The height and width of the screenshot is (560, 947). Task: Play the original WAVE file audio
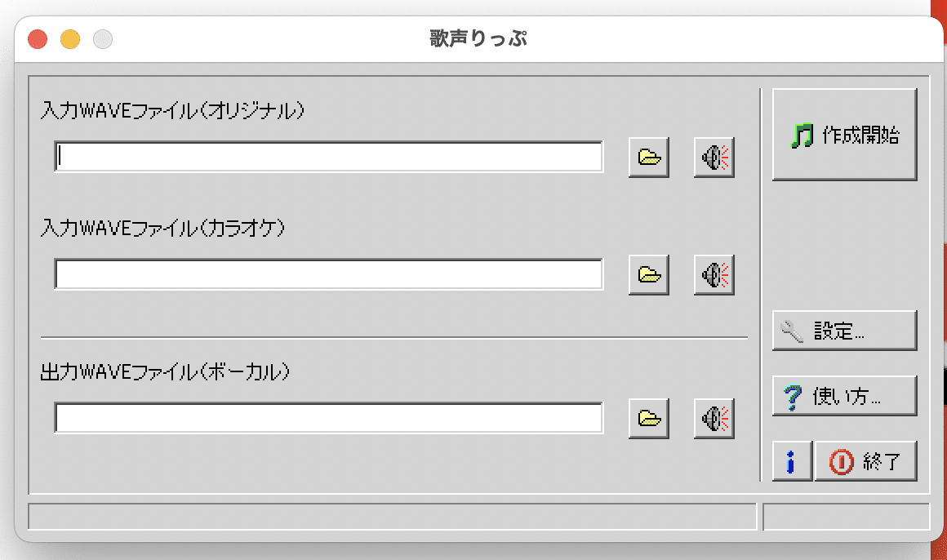(713, 158)
